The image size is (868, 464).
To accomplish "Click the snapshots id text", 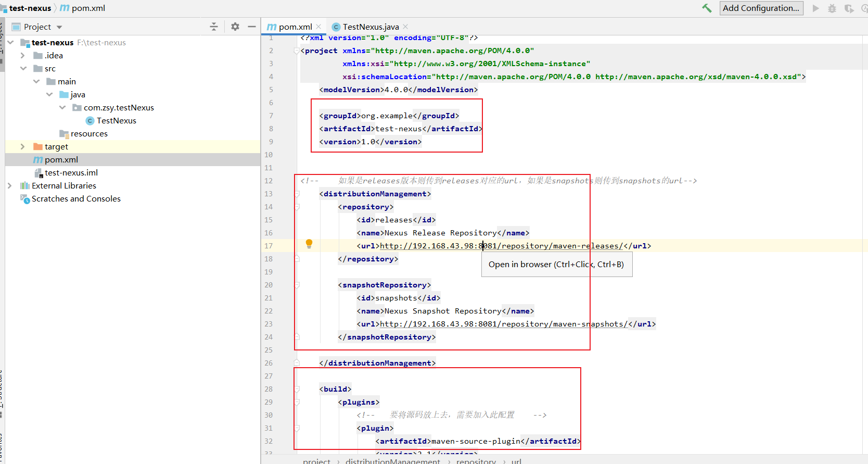I will tap(397, 298).
